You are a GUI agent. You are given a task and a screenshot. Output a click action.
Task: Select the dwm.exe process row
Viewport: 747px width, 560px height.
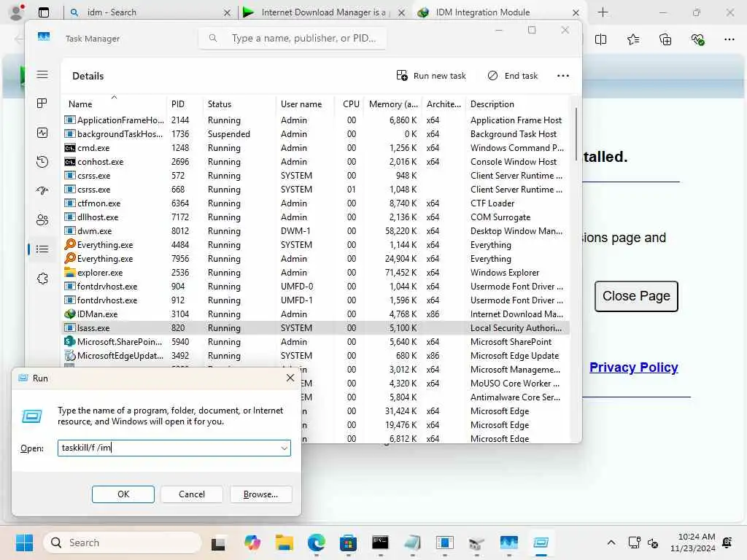pos(316,231)
